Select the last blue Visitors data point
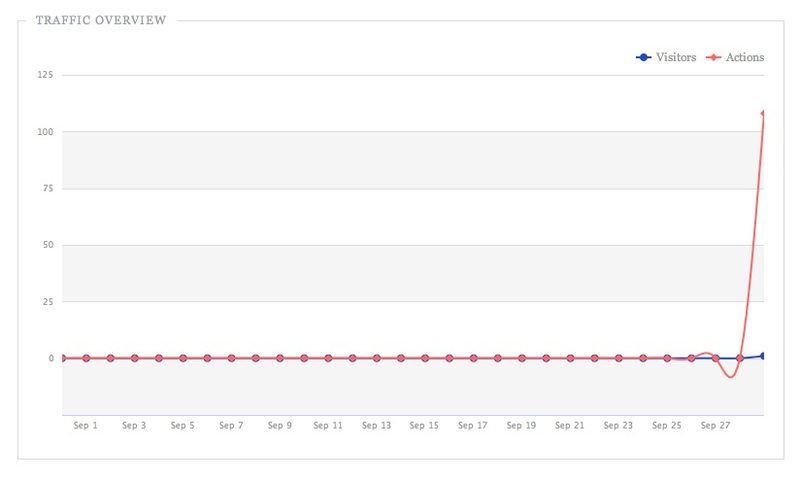This screenshot has height=479, width=800. tap(763, 356)
